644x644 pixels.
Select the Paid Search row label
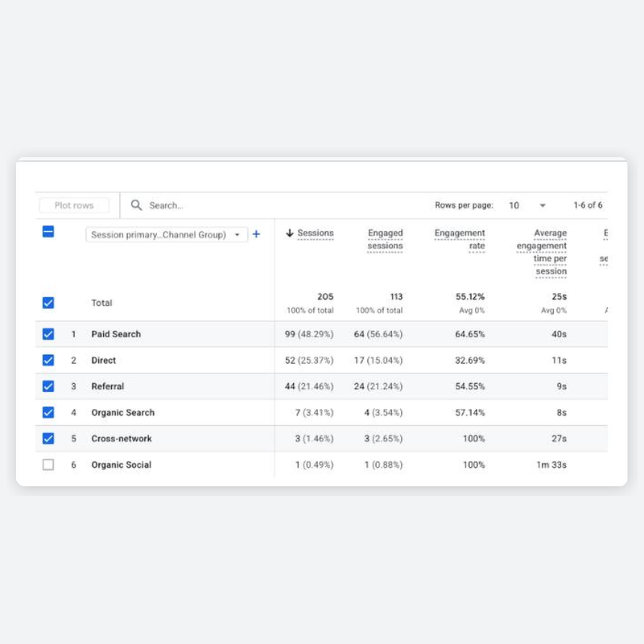click(116, 334)
